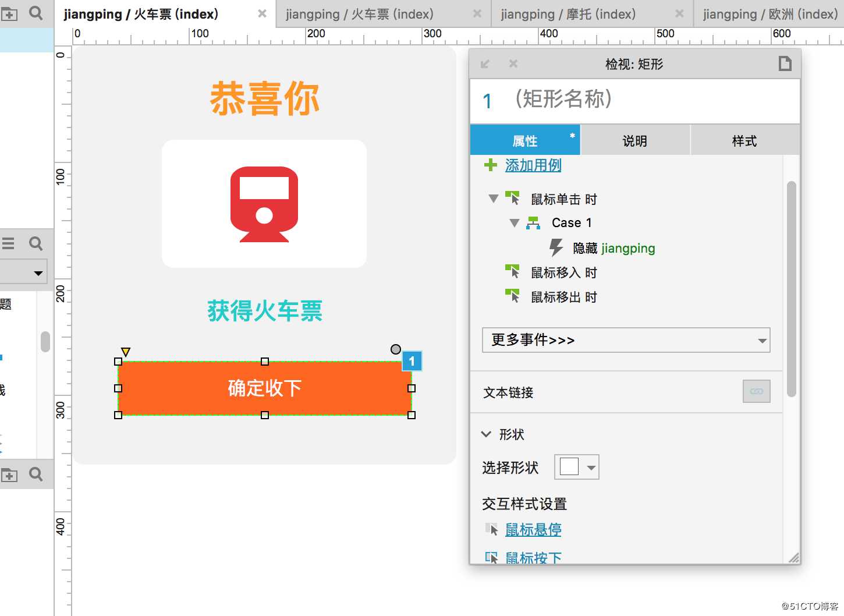
Task: Click the gray circle rotate handle
Action: [396, 349]
